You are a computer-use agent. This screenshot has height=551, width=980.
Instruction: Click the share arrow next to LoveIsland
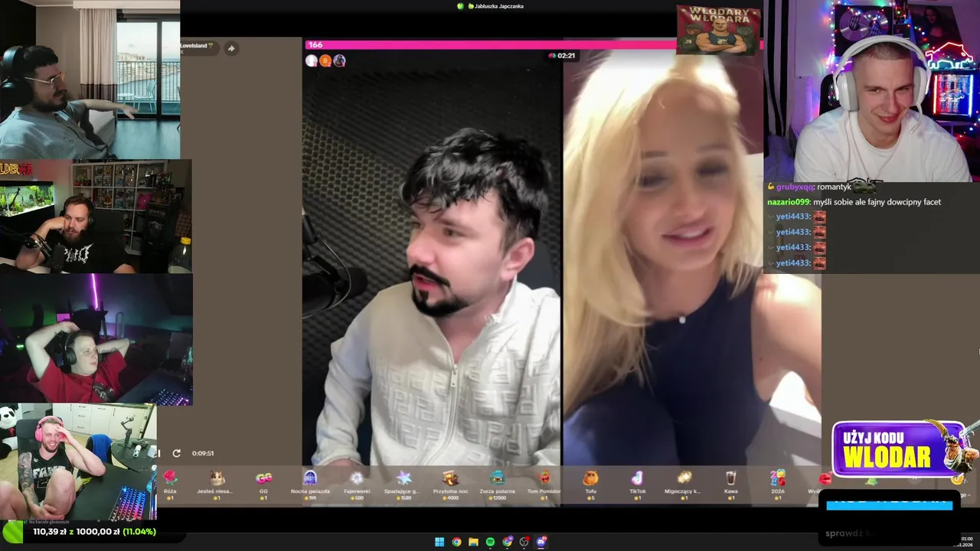pos(230,48)
